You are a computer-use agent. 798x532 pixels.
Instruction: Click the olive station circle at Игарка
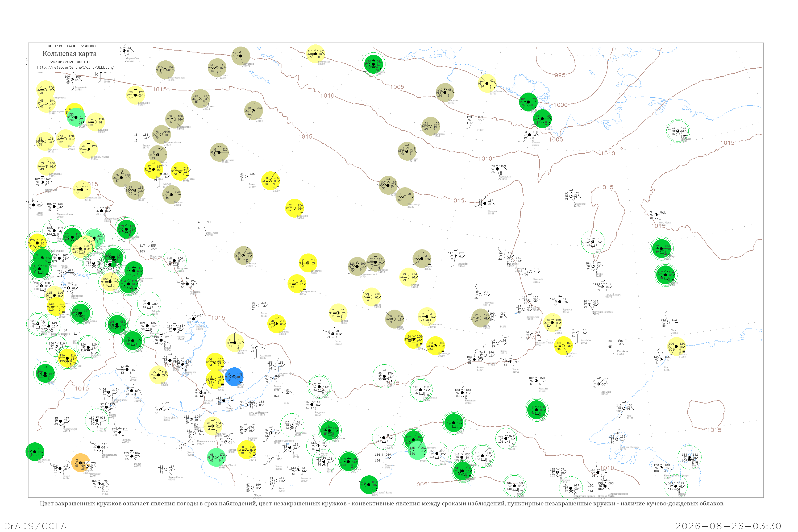217,68
